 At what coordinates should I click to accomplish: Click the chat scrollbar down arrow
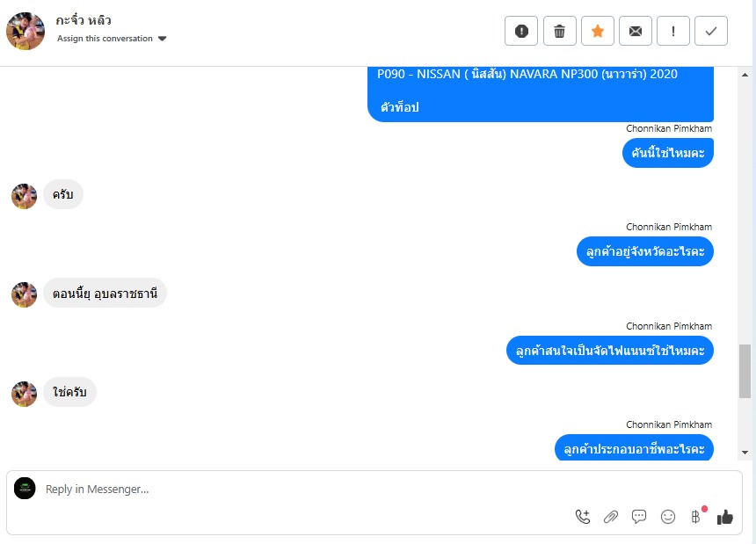point(745,452)
